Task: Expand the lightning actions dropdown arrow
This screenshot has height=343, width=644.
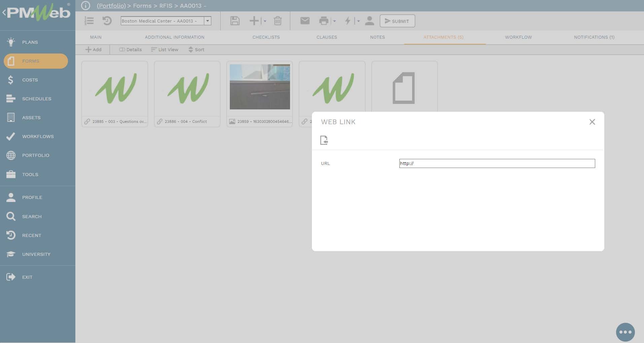Action: click(358, 21)
